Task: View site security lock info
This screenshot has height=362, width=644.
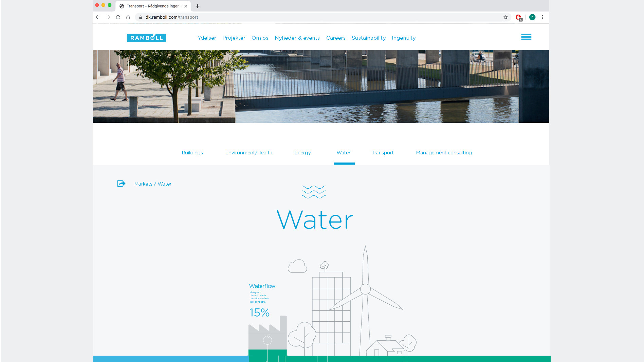Action: click(x=141, y=17)
